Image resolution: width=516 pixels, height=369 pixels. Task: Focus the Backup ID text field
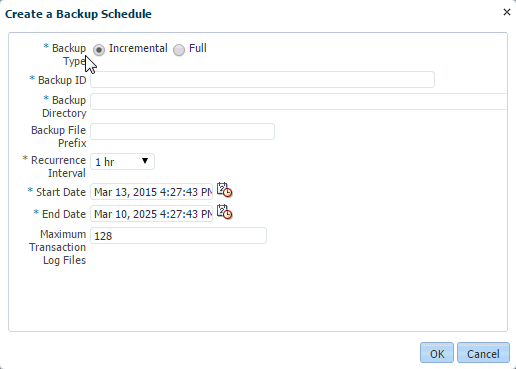pos(262,80)
